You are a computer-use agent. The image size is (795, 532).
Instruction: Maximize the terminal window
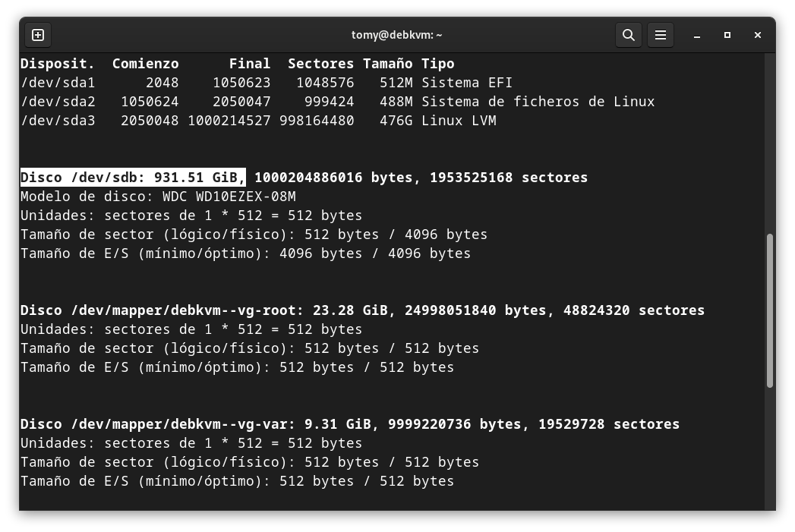tap(727, 35)
